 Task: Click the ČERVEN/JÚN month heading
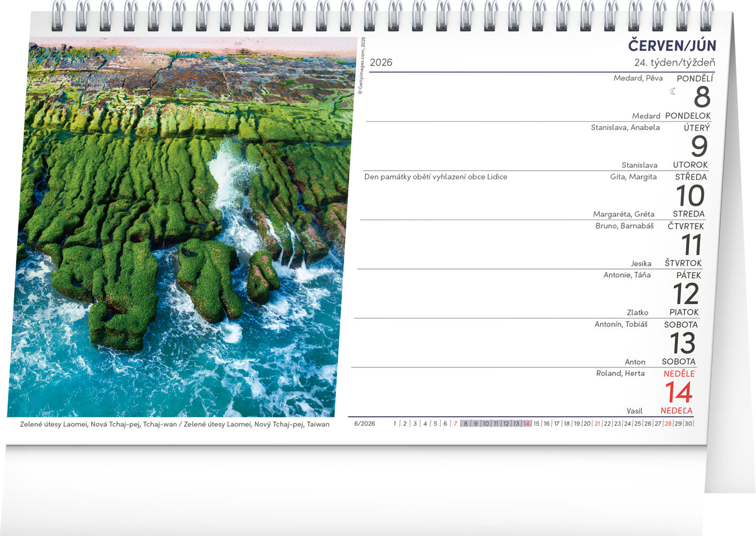tap(672, 45)
